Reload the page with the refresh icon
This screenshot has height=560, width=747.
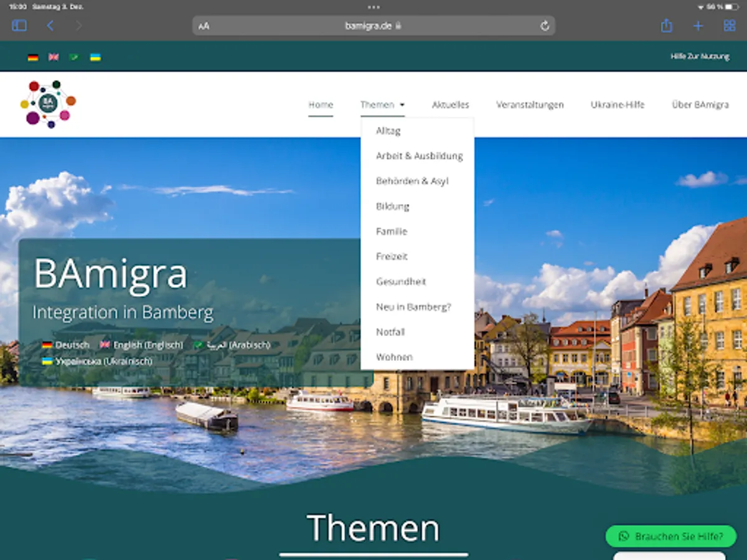[545, 26]
